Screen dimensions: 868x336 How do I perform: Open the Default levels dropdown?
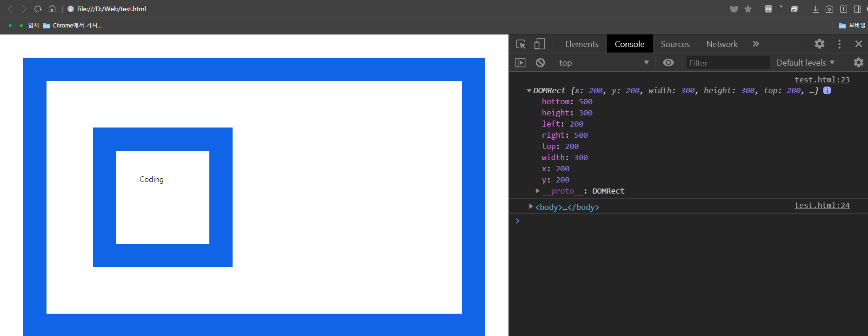(805, 62)
